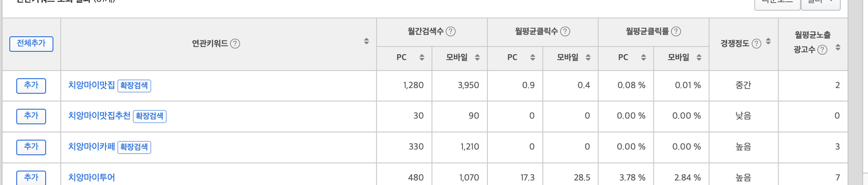Viewport: 868px width, 185px height.
Task: Sort 월평균노출 광고수 column
Action: [x=838, y=47]
